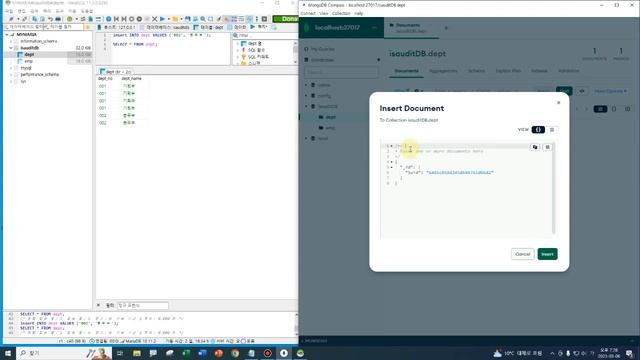This screenshot has height=360, width=640.
Task: Click the Donate button in HeidiSQL
Action: (x=286, y=19)
